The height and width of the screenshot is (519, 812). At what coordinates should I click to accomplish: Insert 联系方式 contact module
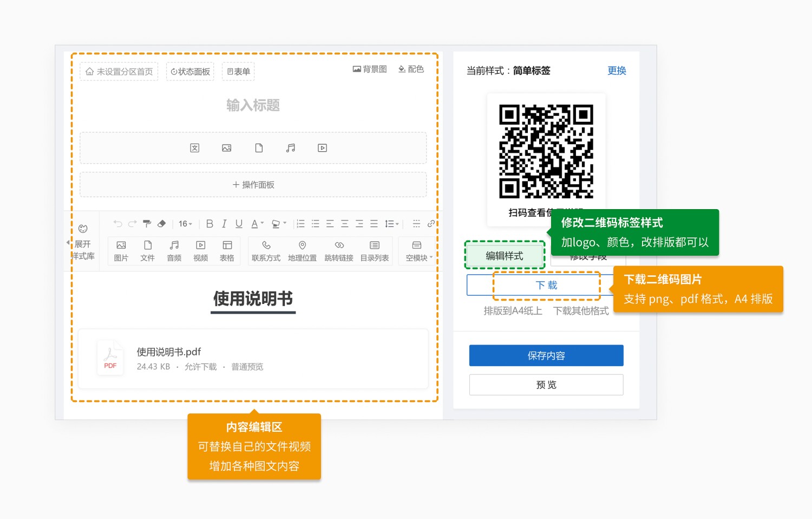266,251
